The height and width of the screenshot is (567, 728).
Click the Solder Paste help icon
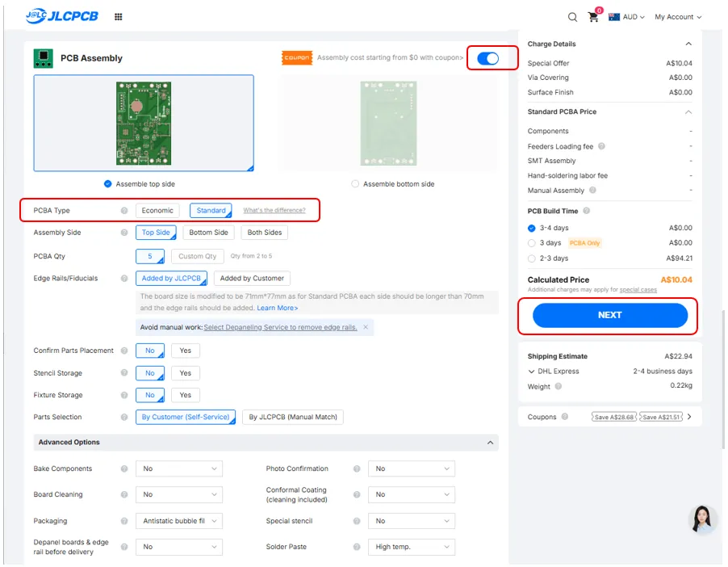pos(357,547)
